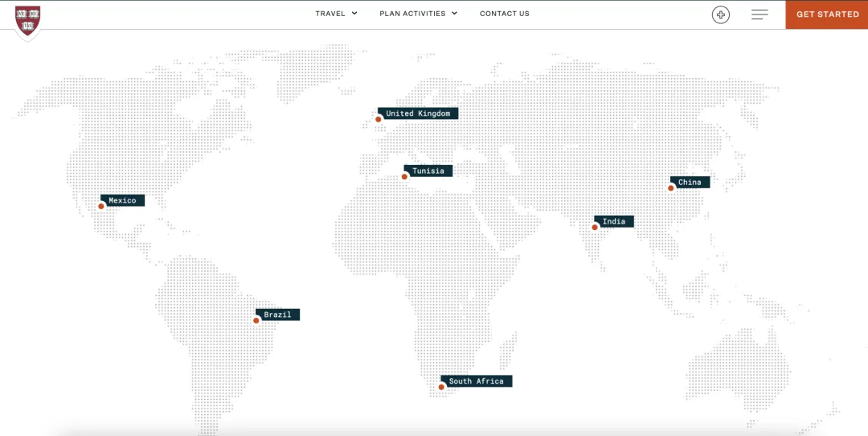Expand the Travel dropdown chevron
868x436 pixels.
click(354, 14)
